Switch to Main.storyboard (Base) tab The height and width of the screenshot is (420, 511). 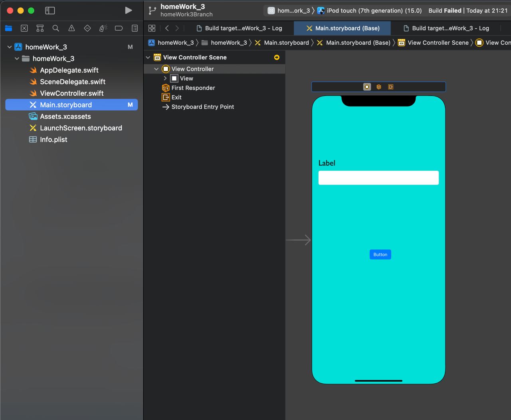(343, 28)
